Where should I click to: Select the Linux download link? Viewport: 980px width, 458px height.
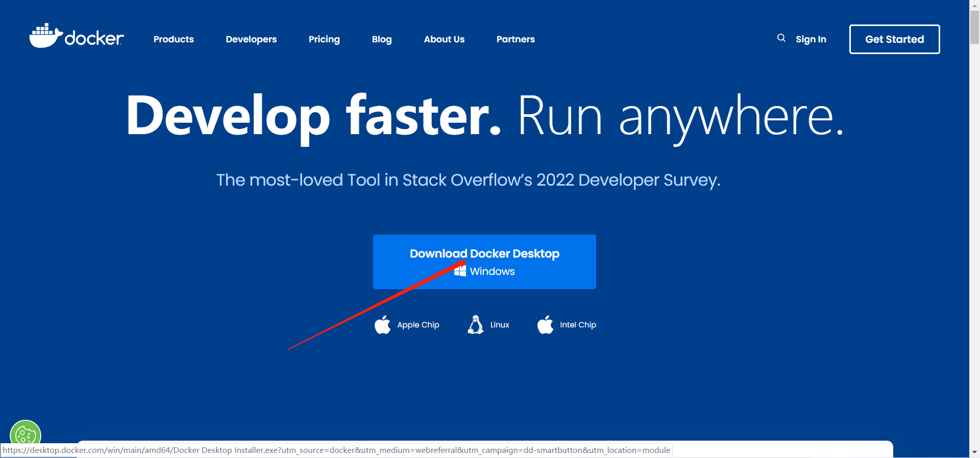point(500,325)
